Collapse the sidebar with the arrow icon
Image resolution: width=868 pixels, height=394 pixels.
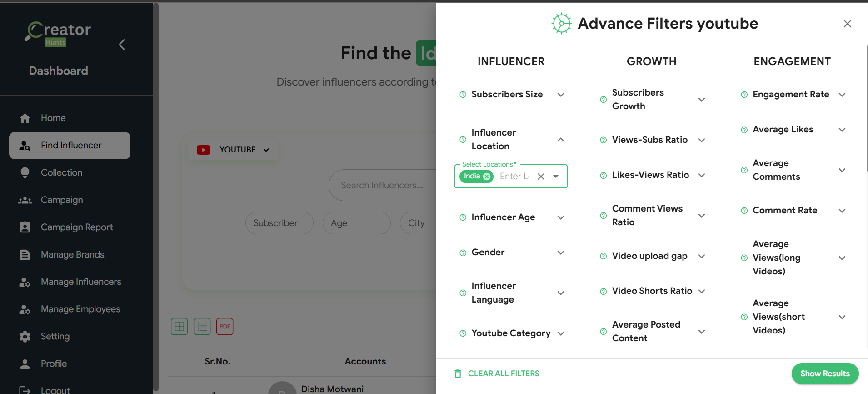tap(122, 45)
